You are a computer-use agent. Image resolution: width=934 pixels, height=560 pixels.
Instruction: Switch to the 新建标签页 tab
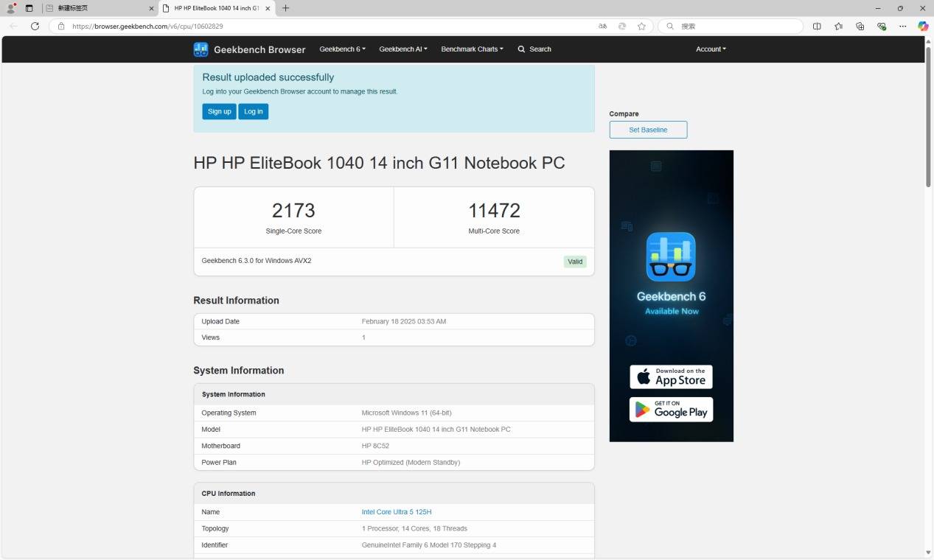[100, 8]
